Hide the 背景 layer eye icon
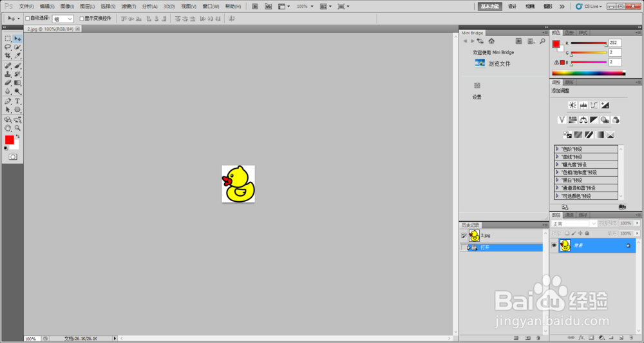Image resolution: width=644 pixels, height=343 pixels. click(x=554, y=246)
